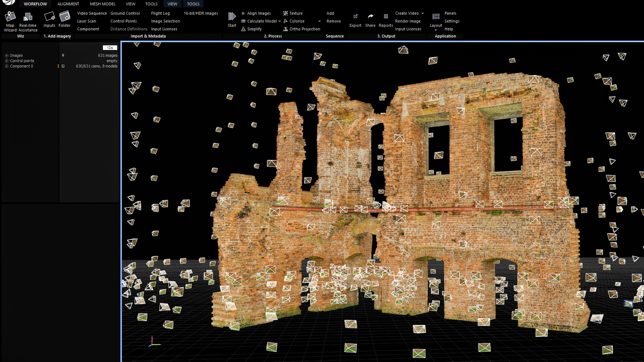Open the Panels option

click(x=450, y=13)
